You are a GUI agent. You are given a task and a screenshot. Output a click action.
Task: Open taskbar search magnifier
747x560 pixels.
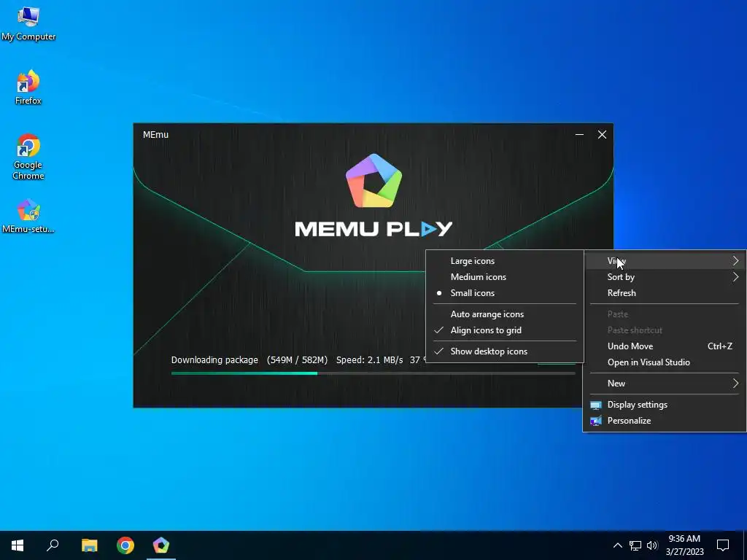pos(53,545)
